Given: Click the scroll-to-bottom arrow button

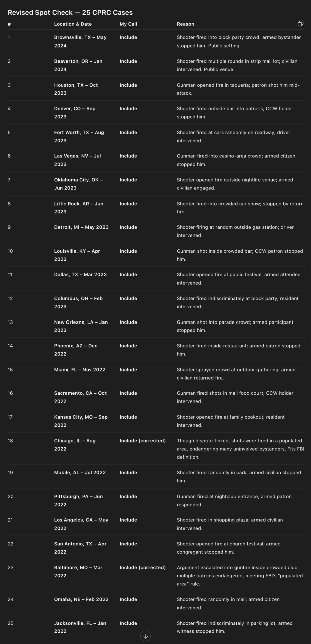Looking at the screenshot, I should pos(145,636).
